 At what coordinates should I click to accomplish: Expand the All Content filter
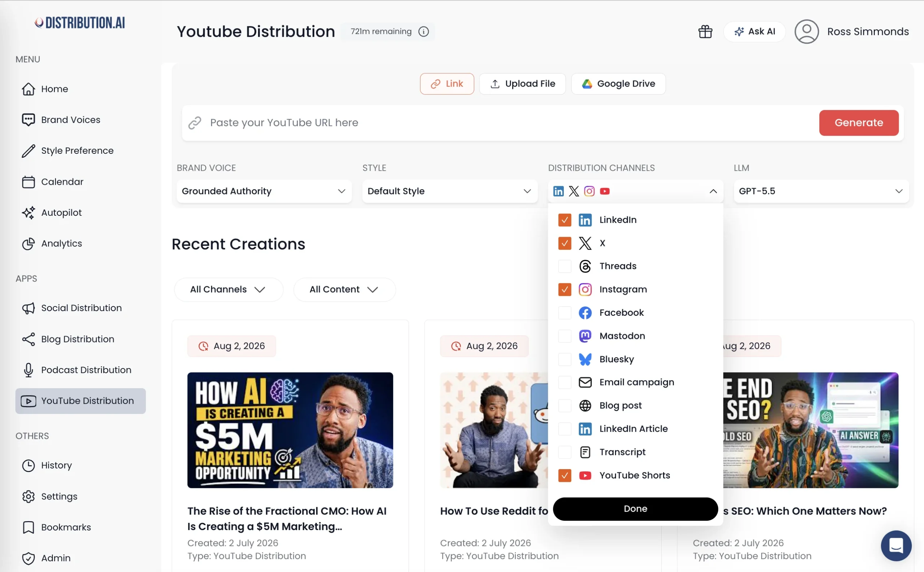(344, 289)
